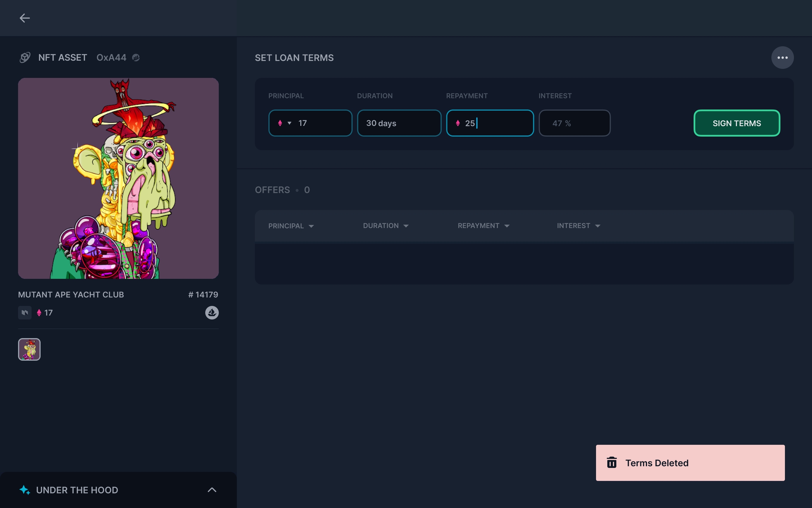Screen dimensions: 812x508
Task: Click the trash icon in toast
Action: (612, 462)
